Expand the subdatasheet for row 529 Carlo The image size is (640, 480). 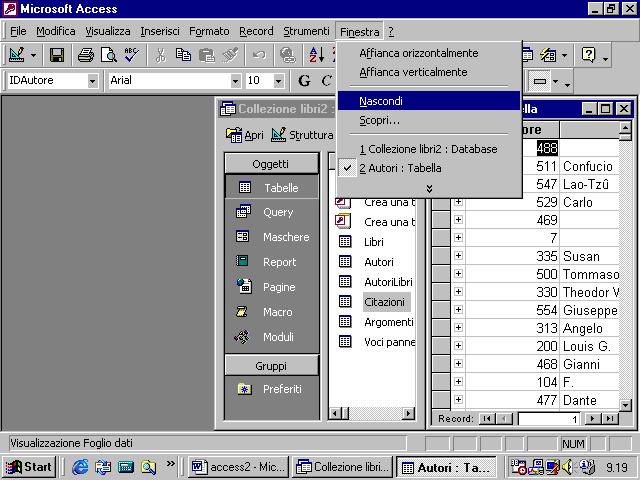458,202
